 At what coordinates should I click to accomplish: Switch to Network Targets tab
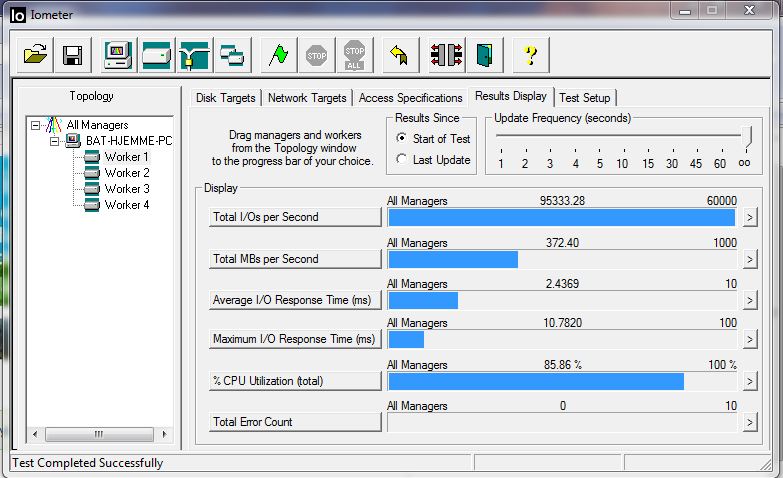pyautogui.click(x=307, y=98)
